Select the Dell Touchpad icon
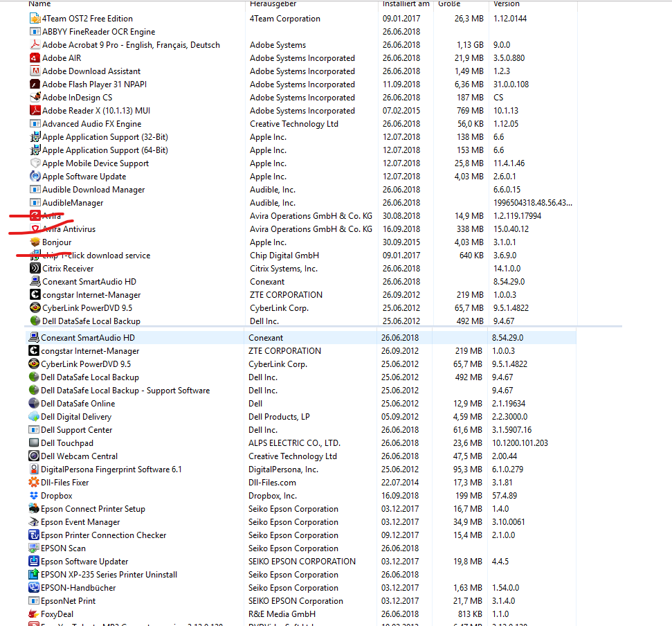672x626 pixels. pyautogui.click(x=34, y=443)
